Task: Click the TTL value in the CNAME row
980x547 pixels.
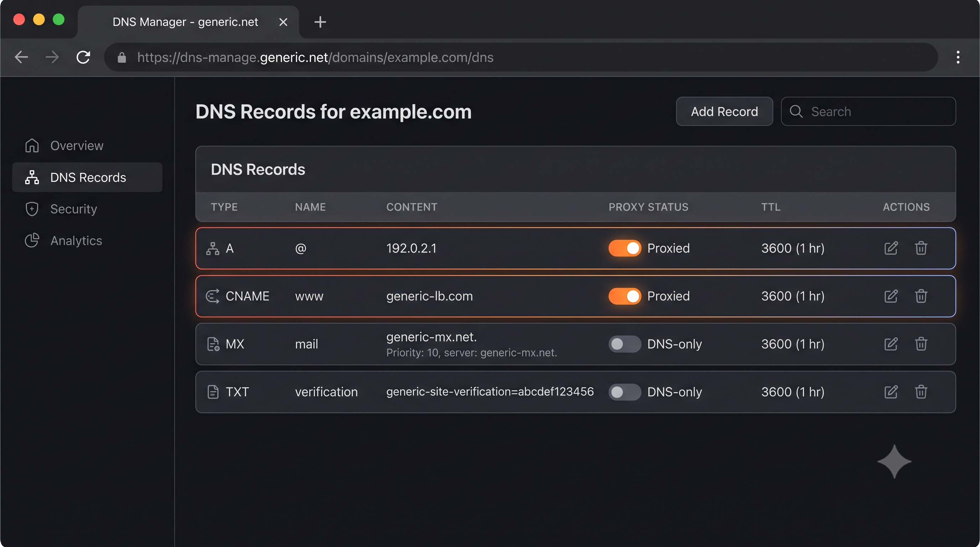Action: 793,296
